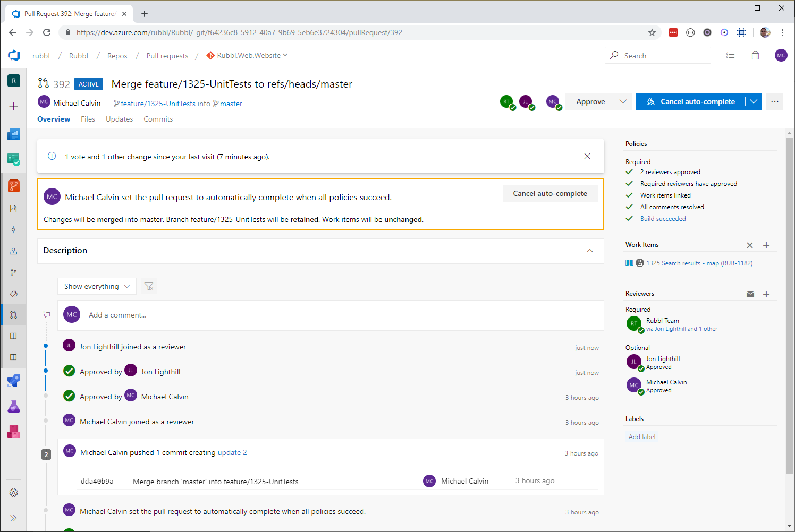
Task: Open Show everything filter dropdown
Action: click(x=97, y=286)
